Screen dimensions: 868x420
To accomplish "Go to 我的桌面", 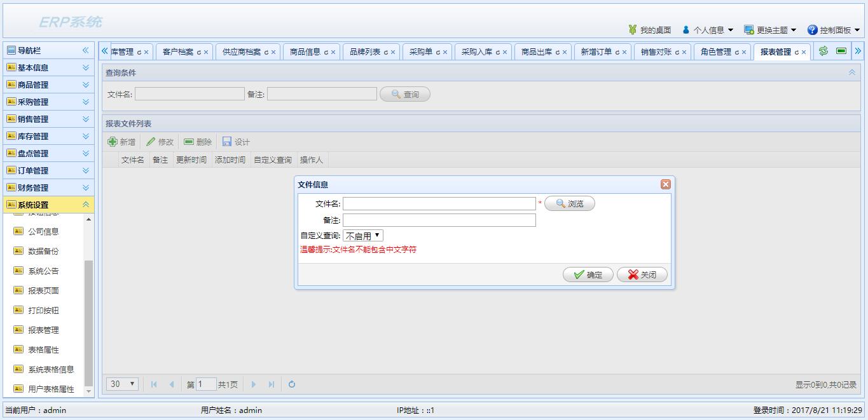I will coord(649,30).
